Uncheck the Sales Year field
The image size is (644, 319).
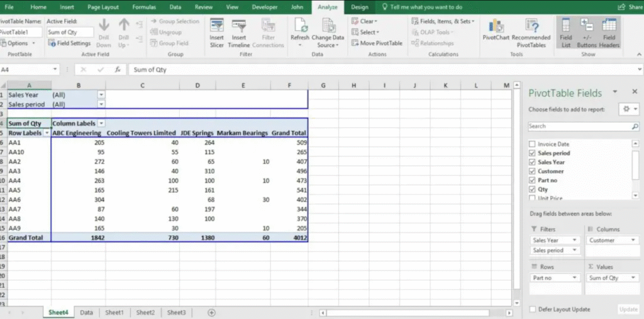pos(532,162)
